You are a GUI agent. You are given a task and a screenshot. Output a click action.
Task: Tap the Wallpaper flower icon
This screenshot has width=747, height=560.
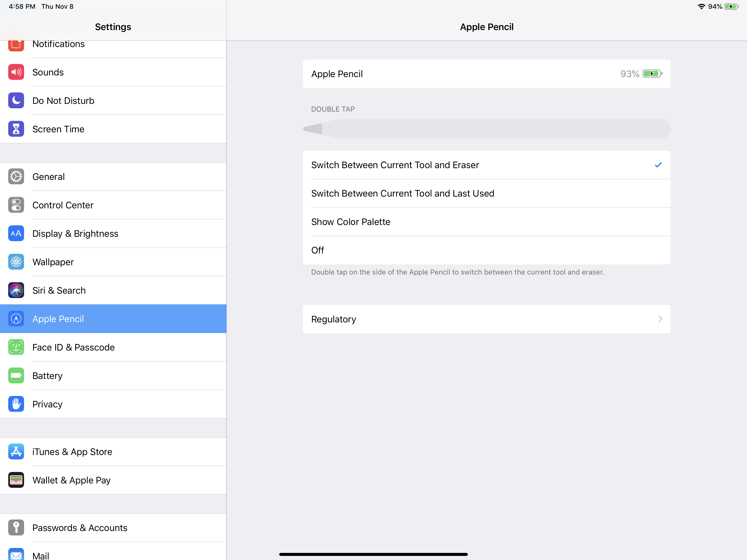pos(16,262)
